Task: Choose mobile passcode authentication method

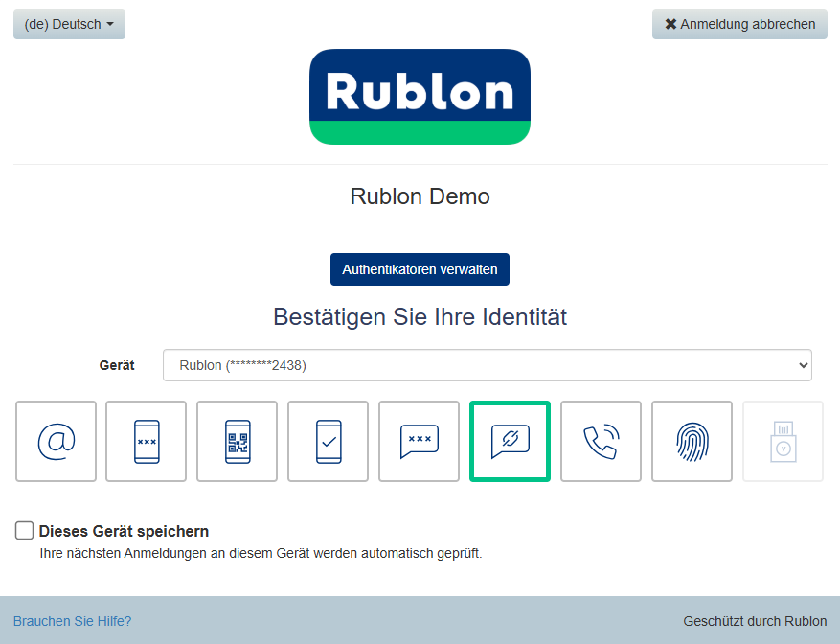Action: point(147,441)
